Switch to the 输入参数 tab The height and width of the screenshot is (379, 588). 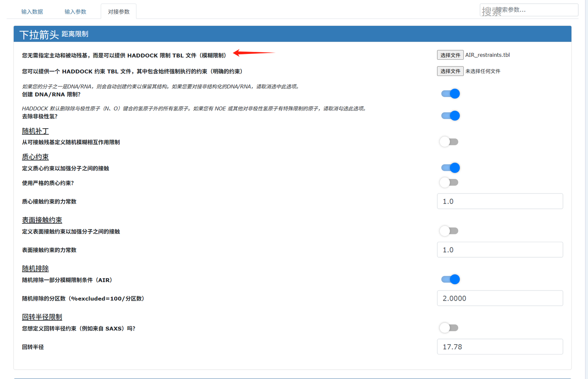(x=75, y=11)
